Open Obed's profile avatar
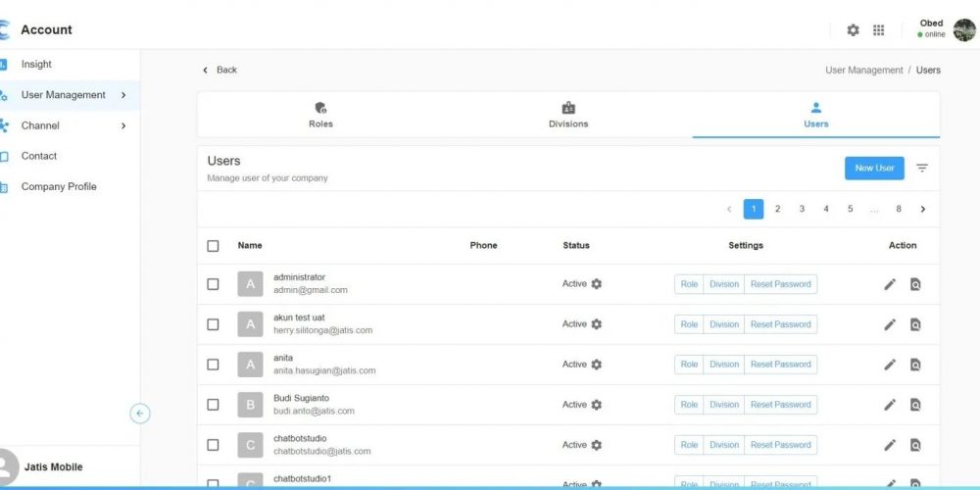The image size is (980, 490). click(964, 30)
